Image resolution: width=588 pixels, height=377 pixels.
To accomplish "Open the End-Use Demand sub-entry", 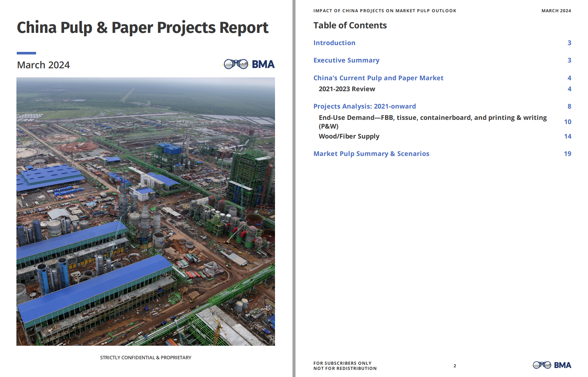I will pos(432,118).
